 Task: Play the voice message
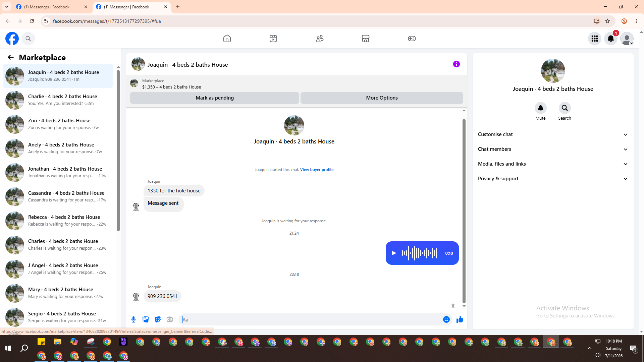[x=394, y=253]
